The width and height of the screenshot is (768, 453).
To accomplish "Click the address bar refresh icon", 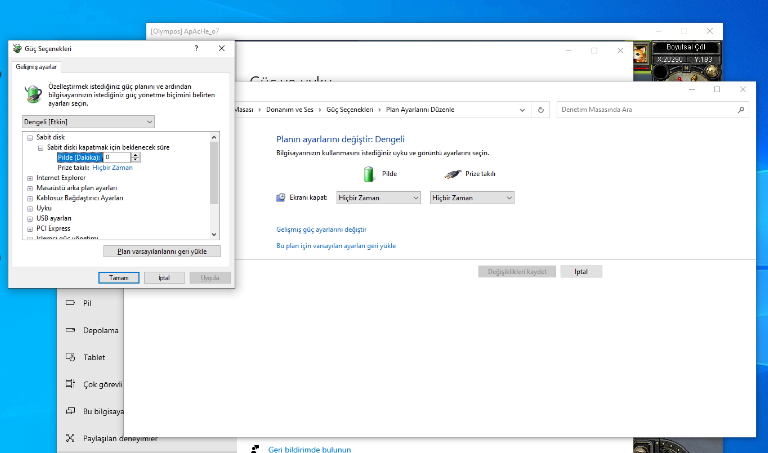I will 541,110.
